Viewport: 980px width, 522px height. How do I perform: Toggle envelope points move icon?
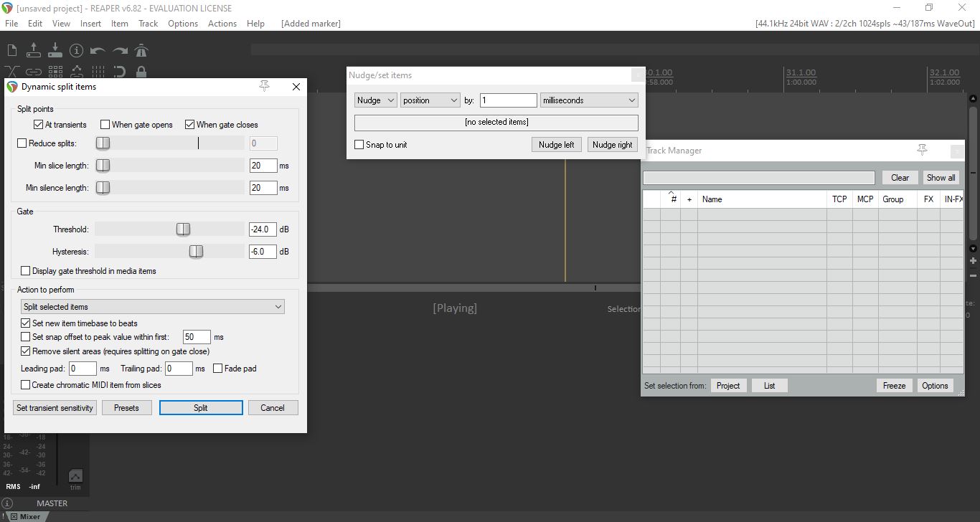click(76, 72)
